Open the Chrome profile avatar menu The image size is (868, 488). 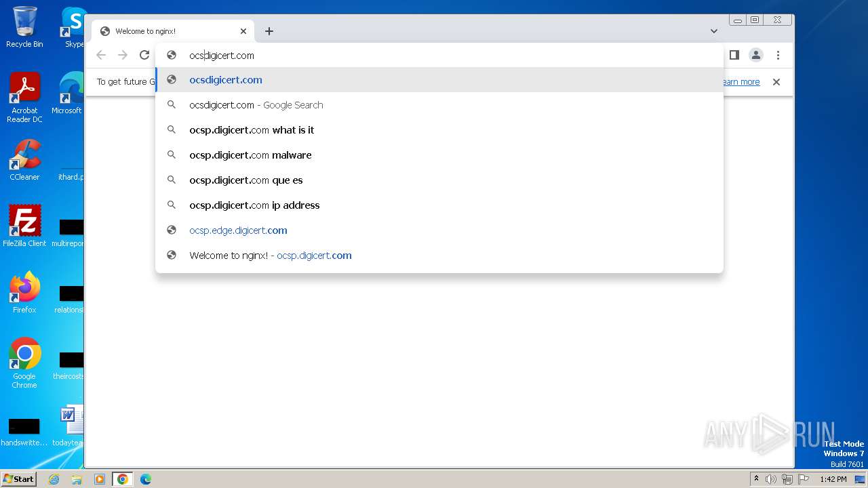(756, 55)
